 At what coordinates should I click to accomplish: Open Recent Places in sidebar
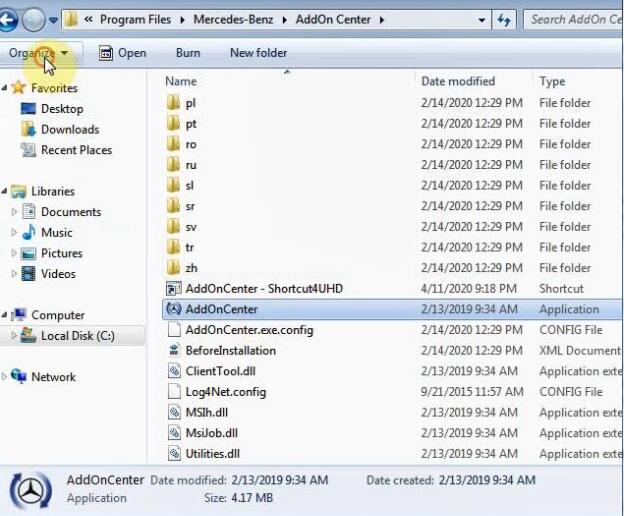(76, 150)
